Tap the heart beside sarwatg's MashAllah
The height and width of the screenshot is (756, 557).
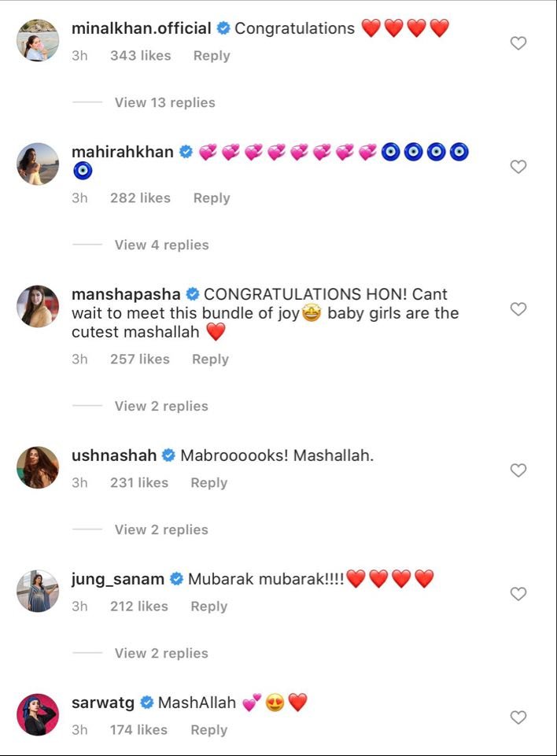click(518, 717)
